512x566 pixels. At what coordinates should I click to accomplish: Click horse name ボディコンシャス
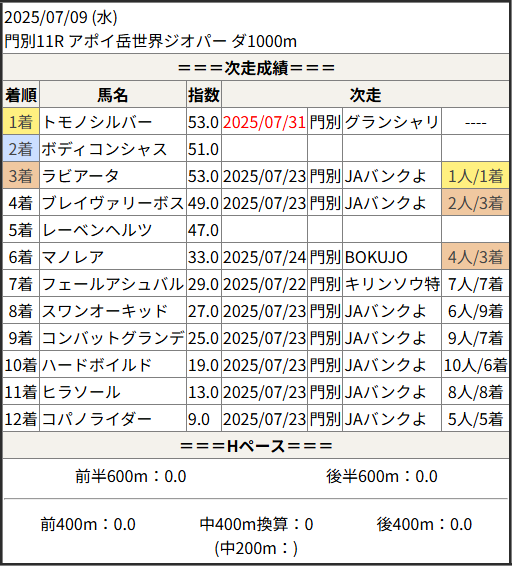(104, 149)
